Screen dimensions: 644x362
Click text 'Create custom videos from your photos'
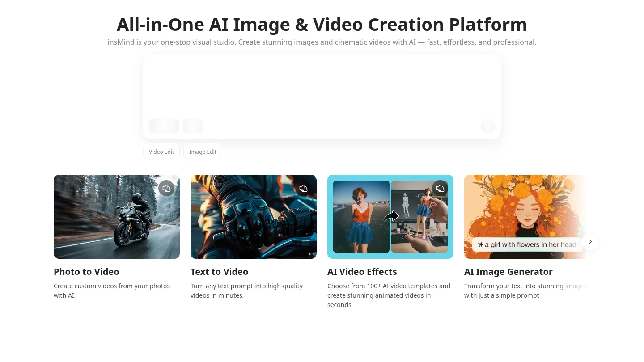click(112, 286)
